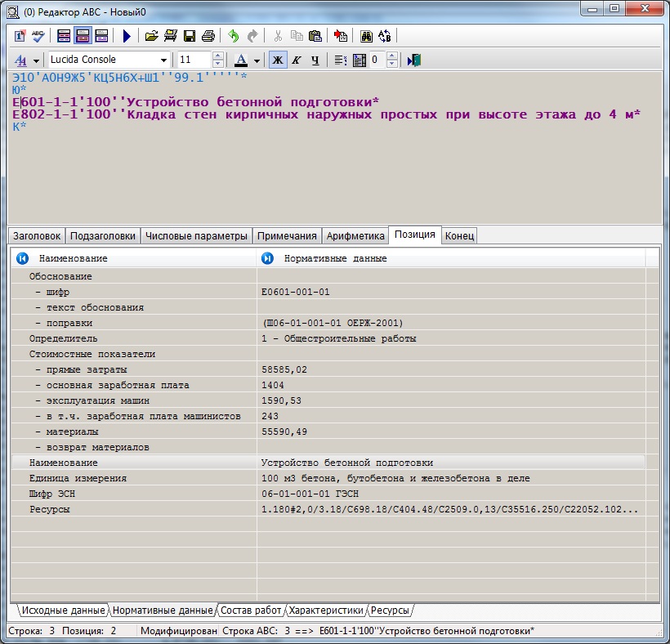Image resolution: width=670 pixels, height=644 pixels.
Task: Toggle bold formatting Ж button
Action: click(278, 60)
